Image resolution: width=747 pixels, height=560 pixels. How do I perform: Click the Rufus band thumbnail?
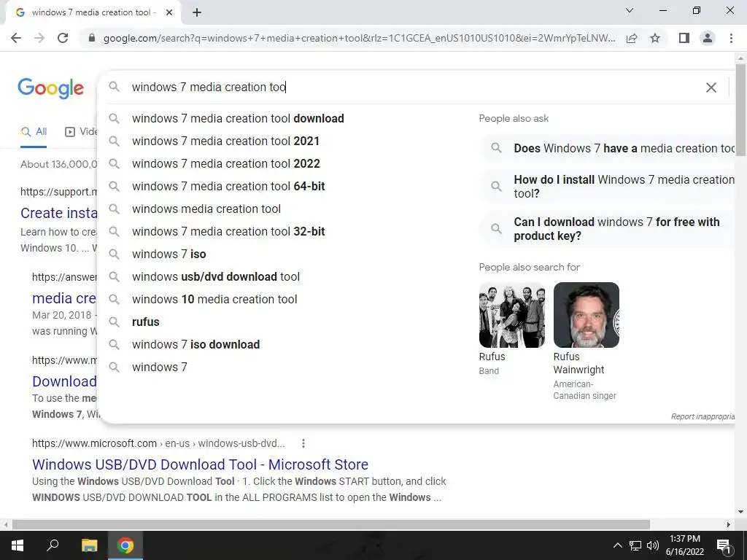click(x=511, y=315)
